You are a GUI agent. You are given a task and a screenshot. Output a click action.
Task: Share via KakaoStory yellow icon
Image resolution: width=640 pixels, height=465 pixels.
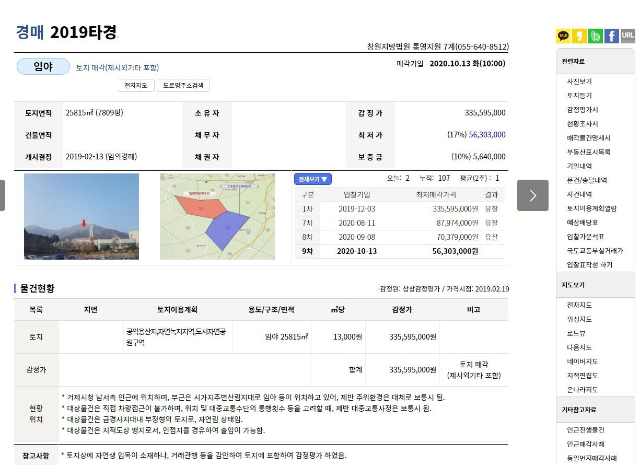tap(579, 36)
